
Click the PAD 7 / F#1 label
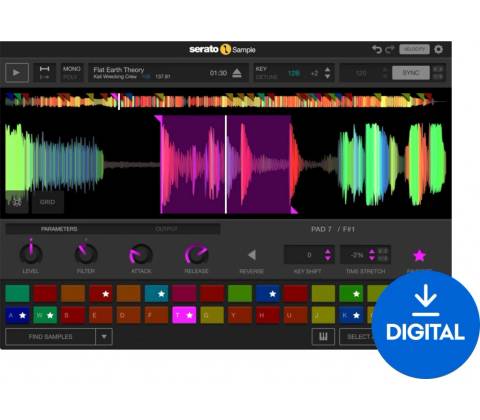(332, 229)
